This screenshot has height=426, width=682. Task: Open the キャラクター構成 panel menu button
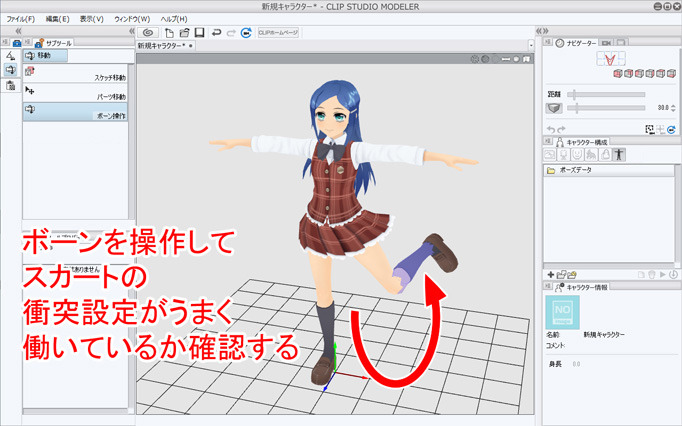pyautogui.click(x=548, y=141)
